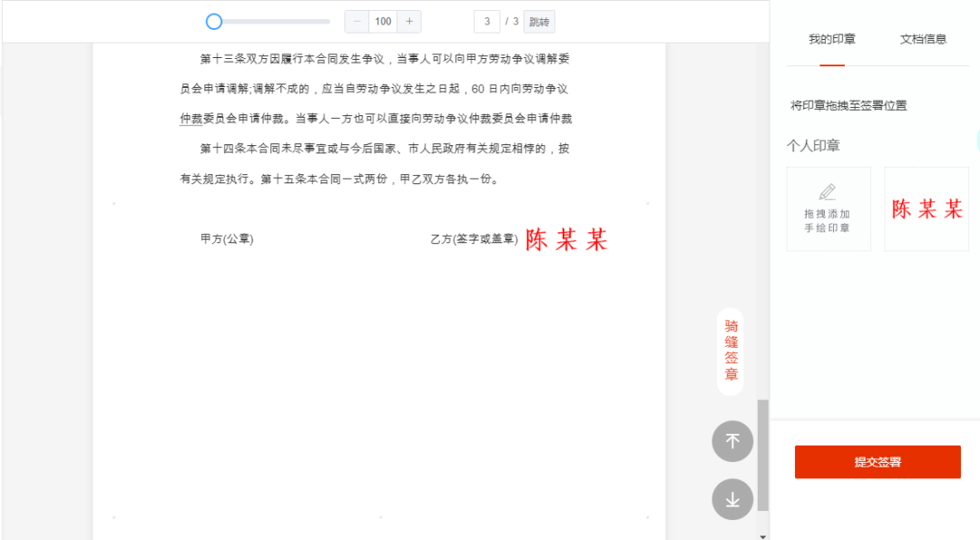Click the scrollbar down arrow
The height and width of the screenshot is (540, 980).
(763, 535)
